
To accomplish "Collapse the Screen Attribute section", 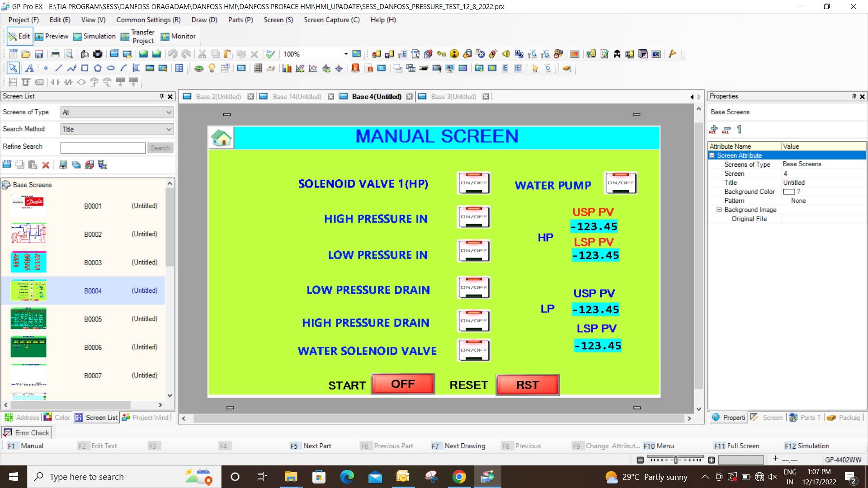I will pos(712,155).
